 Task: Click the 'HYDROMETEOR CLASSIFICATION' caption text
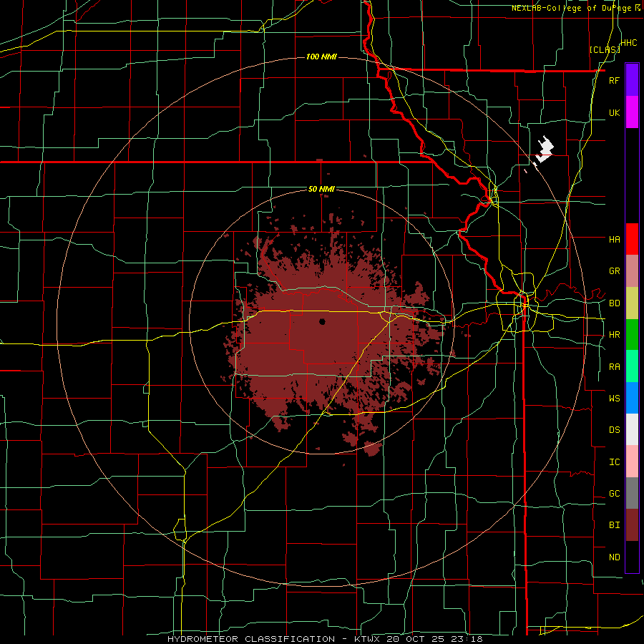pyautogui.click(x=251, y=639)
